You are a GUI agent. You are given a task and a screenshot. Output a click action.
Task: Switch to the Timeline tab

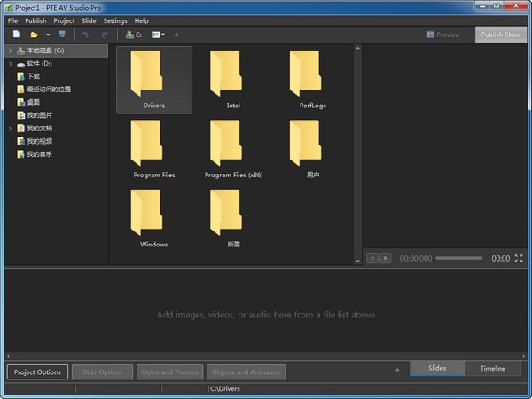click(x=493, y=369)
